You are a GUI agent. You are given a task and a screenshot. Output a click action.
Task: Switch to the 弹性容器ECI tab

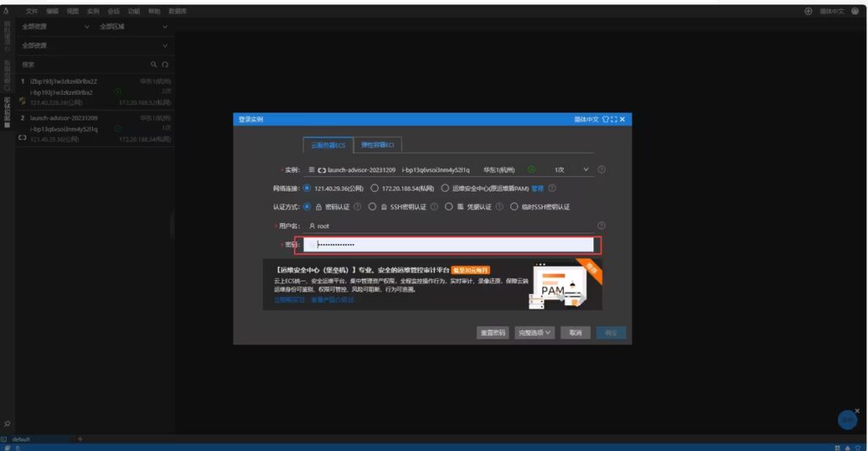tap(377, 145)
